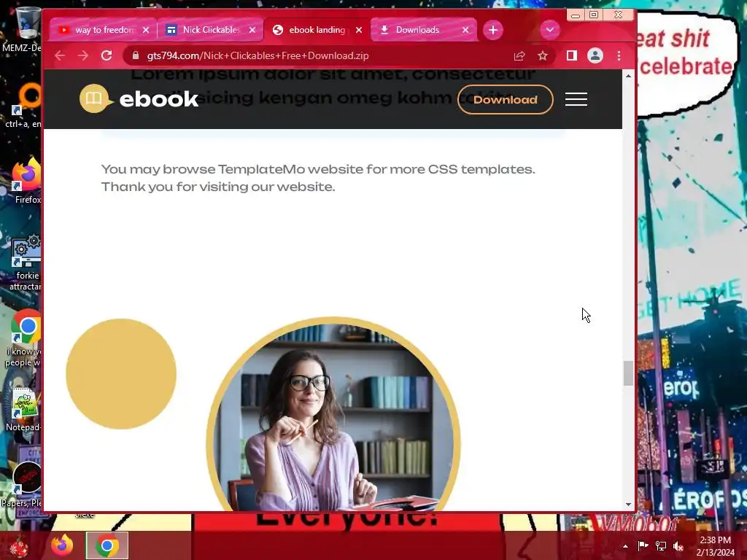Screen dimensions: 747x560
Task: Select the Firefox desktop shortcut
Action: [x=27, y=181]
